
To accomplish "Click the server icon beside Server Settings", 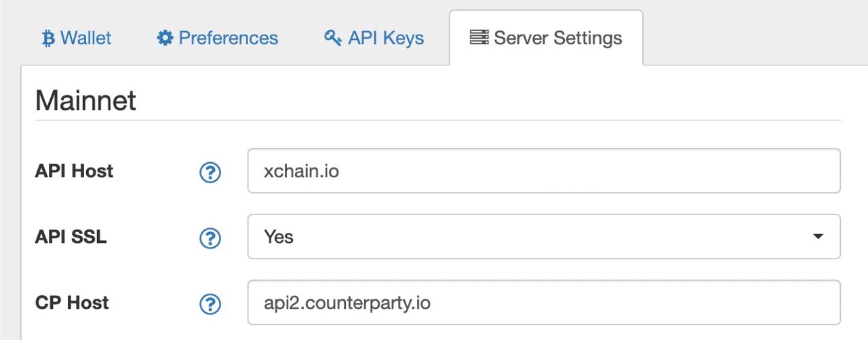I will click(x=479, y=37).
